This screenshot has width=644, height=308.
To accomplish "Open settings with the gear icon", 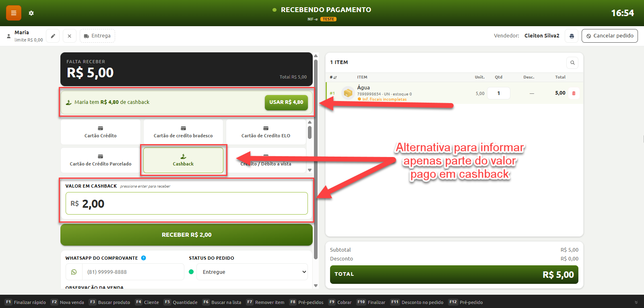I will point(31,13).
